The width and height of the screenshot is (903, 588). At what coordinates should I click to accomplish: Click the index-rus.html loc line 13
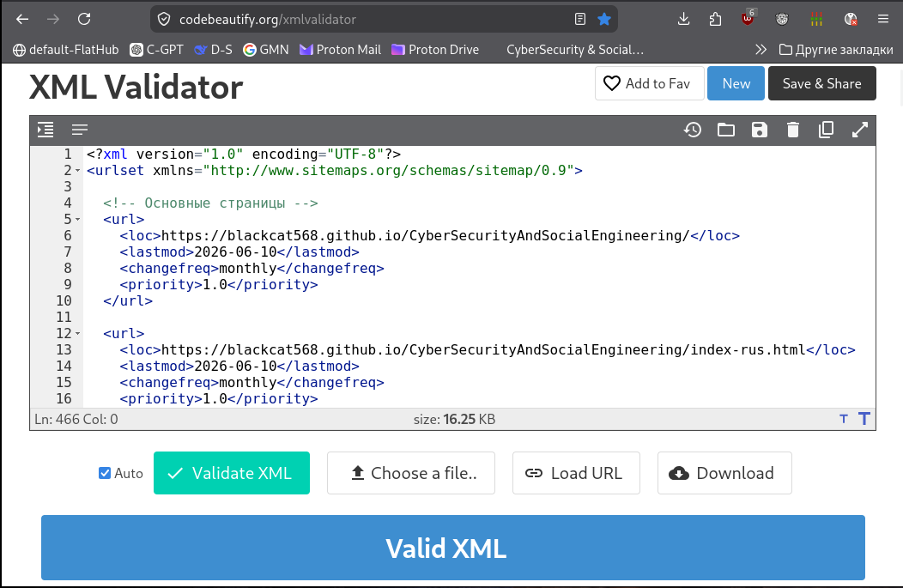point(488,349)
